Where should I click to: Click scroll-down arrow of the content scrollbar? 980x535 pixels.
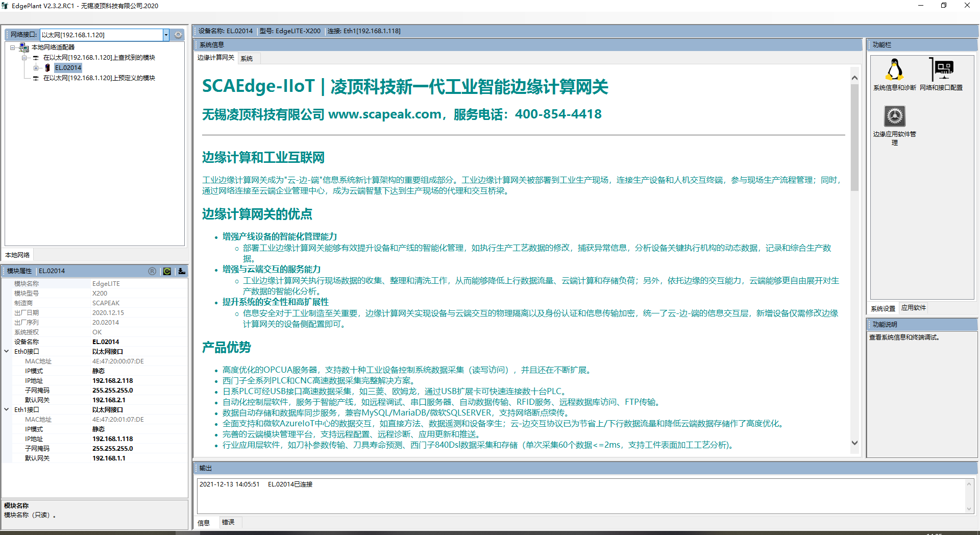[854, 443]
